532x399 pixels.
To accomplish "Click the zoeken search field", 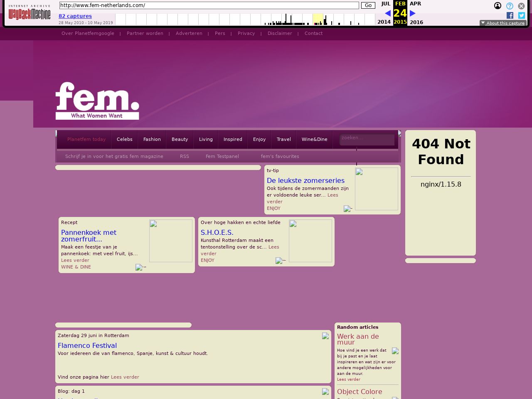I will pos(367,139).
